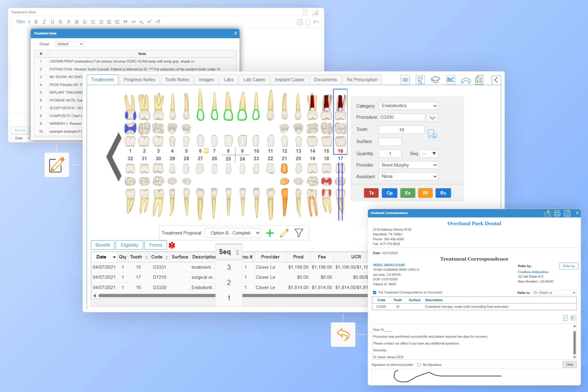
Task: Click the red medical alert asterisk
Action: [172, 245]
